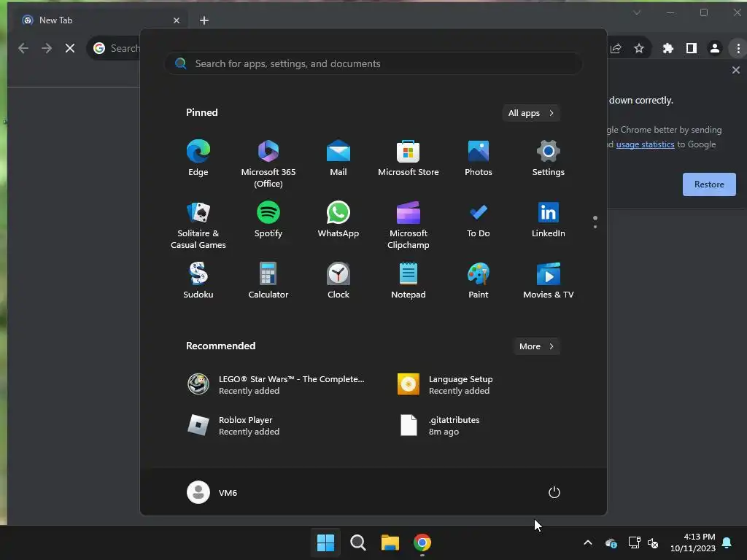Open the Clock app

click(338, 281)
